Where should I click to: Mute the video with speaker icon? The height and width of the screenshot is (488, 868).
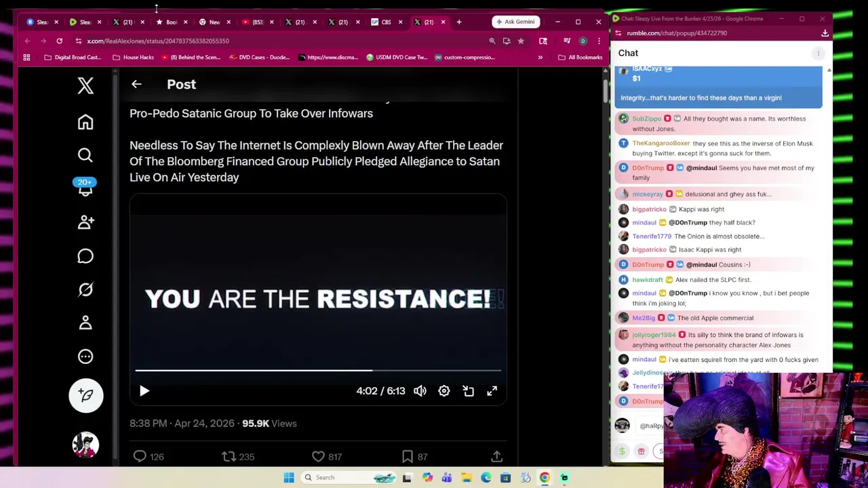pyautogui.click(x=420, y=391)
